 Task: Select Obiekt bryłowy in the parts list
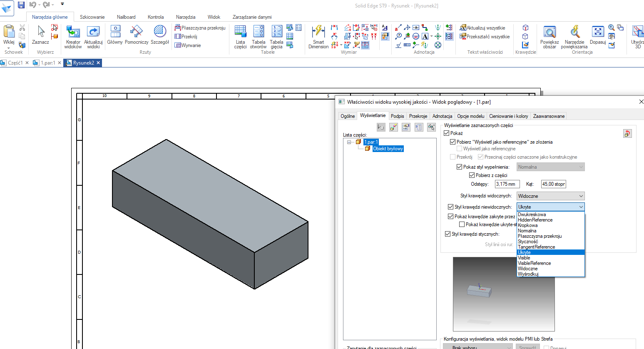pos(388,149)
